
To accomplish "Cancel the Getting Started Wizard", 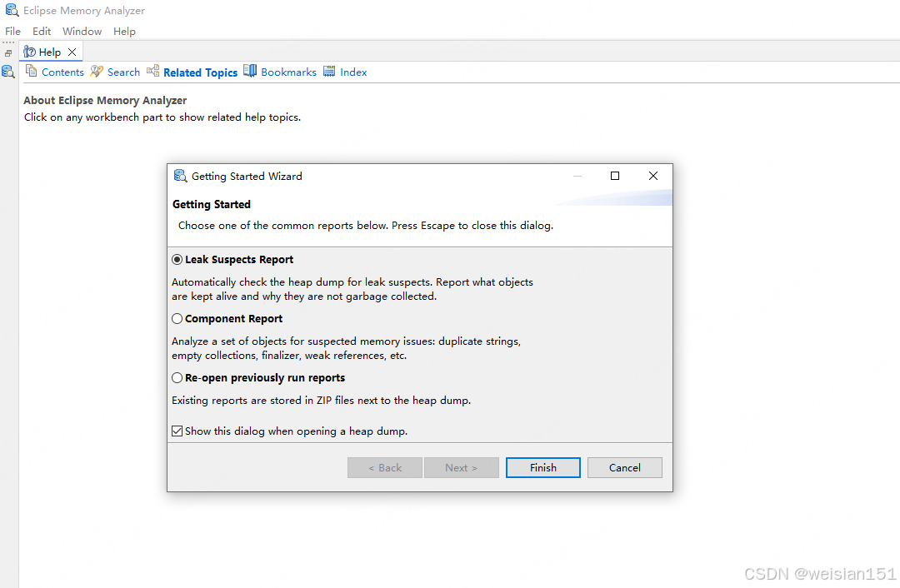I will (624, 468).
